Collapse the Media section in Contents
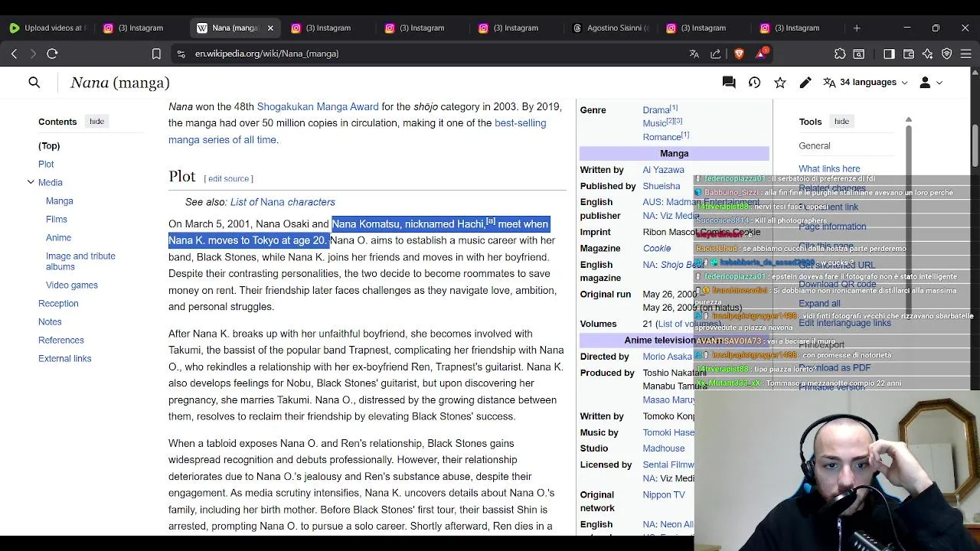This screenshot has width=980, height=551. (31, 182)
